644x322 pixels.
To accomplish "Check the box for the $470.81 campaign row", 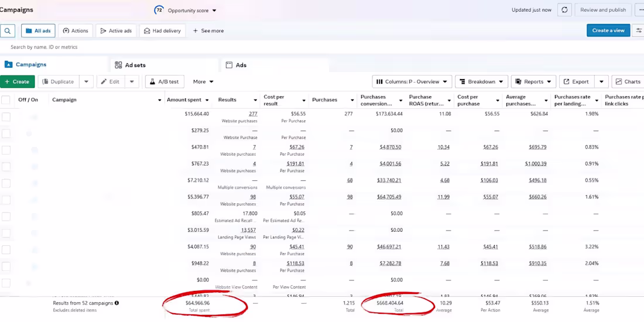I will pyautogui.click(x=6, y=150).
